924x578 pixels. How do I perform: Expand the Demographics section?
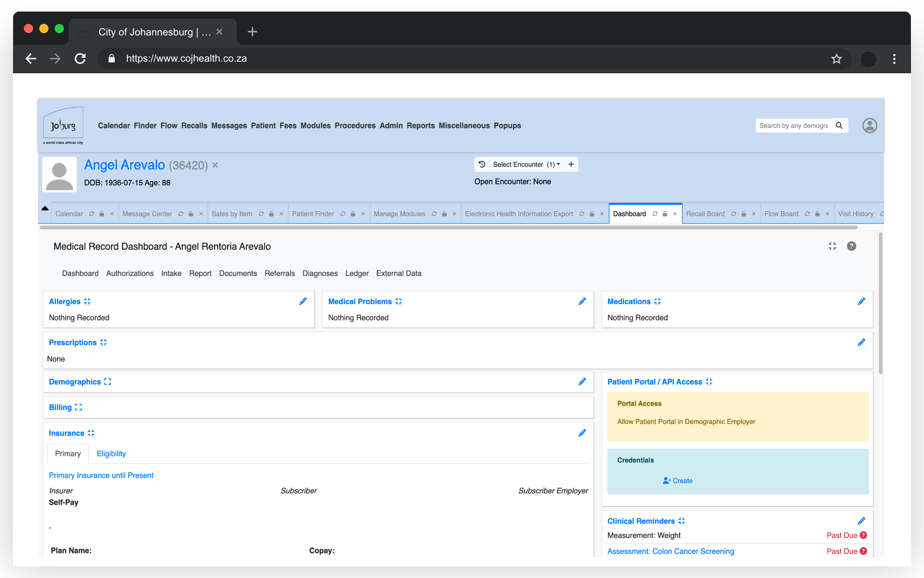click(108, 382)
